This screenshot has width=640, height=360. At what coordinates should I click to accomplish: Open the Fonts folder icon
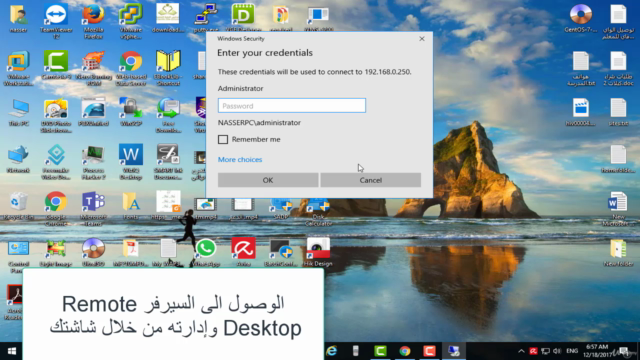[x=131, y=206]
